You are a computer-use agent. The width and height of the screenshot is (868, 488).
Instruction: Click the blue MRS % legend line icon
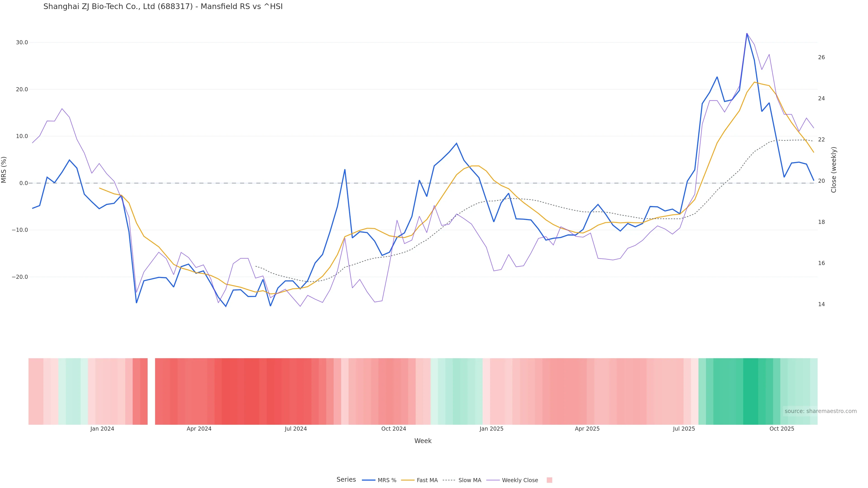368,480
